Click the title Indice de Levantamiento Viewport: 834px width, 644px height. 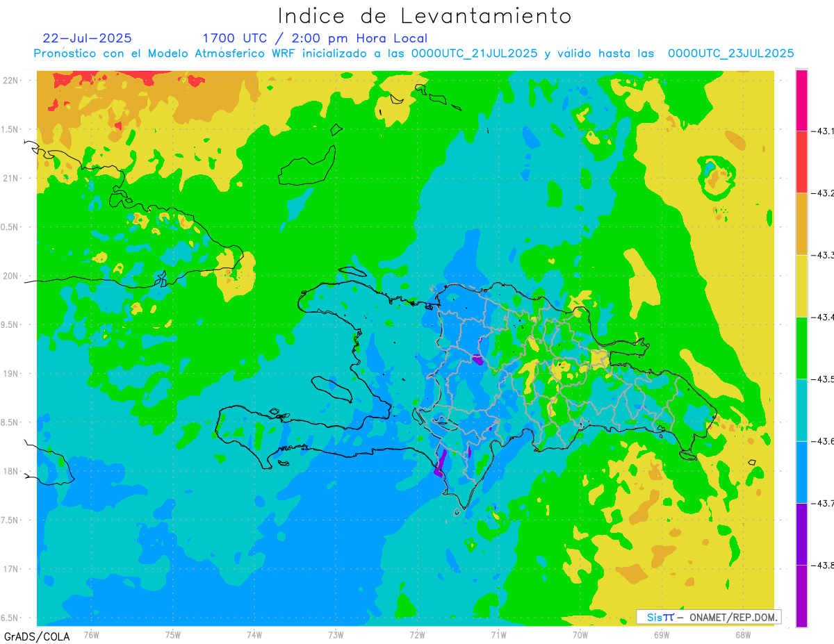[x=425, y=16]
